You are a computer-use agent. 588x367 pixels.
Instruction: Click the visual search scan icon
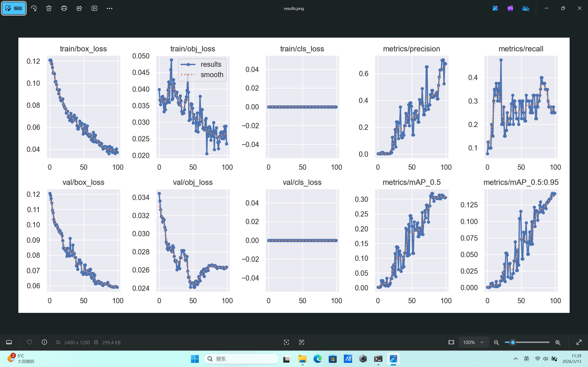286,342
